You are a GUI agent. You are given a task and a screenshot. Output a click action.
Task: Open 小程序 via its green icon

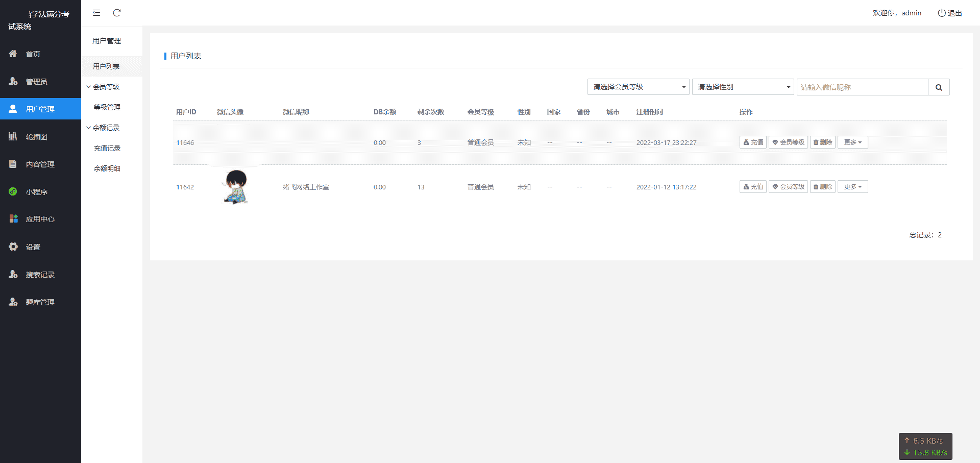(13, 191)
